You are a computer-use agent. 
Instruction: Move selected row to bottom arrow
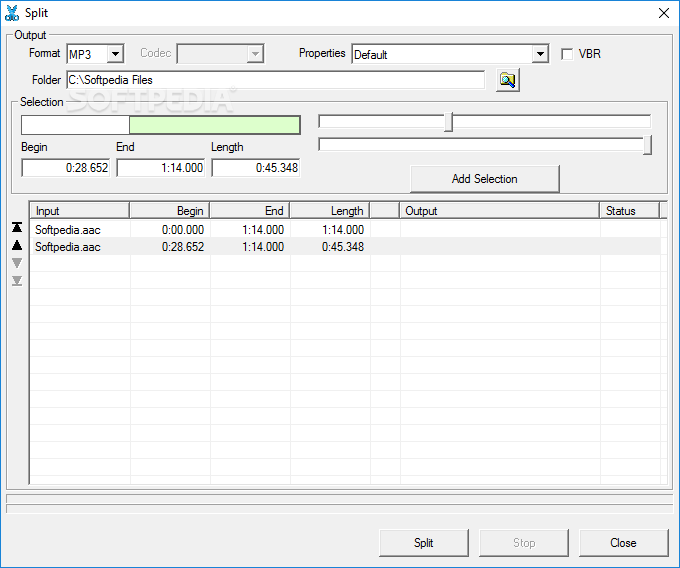[17, 281]
